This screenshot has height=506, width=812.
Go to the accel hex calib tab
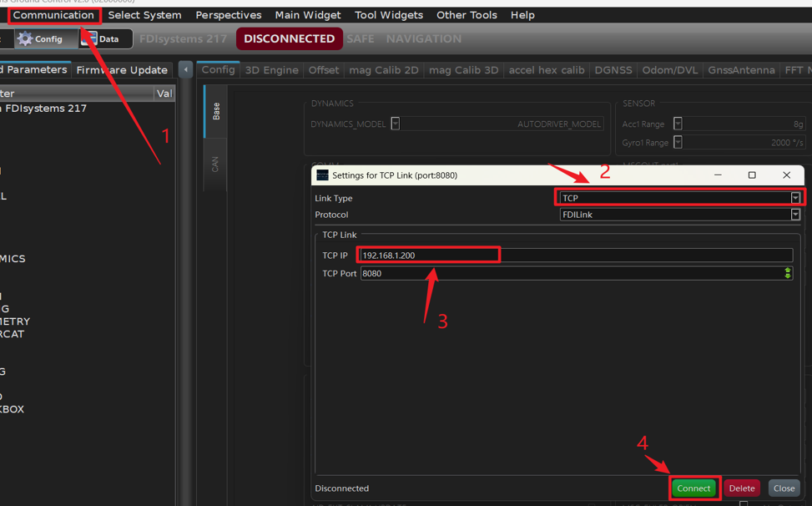[547, 70]
